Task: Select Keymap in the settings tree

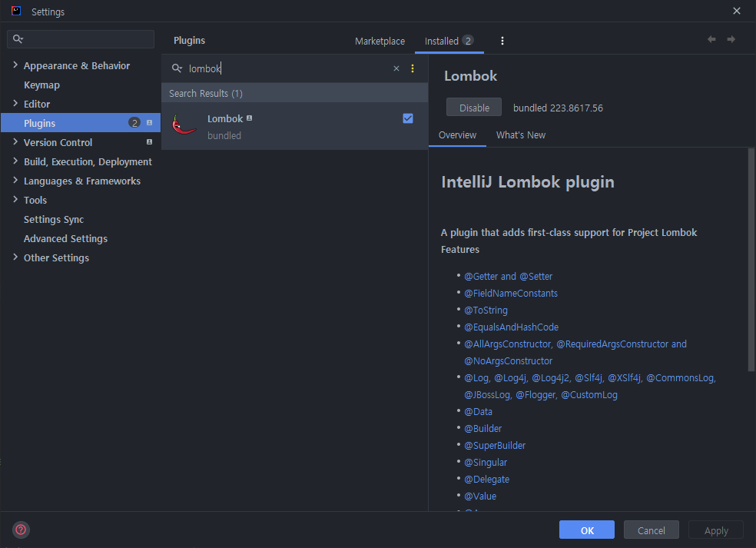Action: 42,85
